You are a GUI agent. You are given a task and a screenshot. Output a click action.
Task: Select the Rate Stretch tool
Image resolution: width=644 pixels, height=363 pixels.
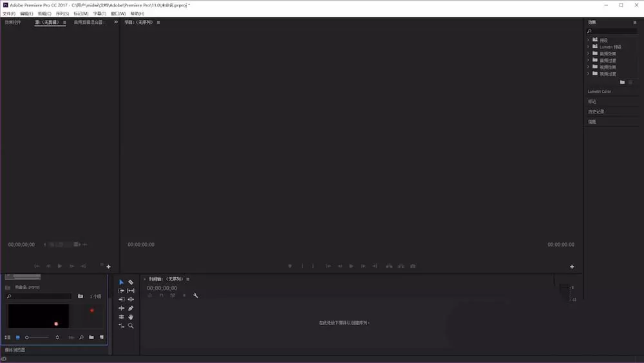pyautogui.click(x=121, y=326)
